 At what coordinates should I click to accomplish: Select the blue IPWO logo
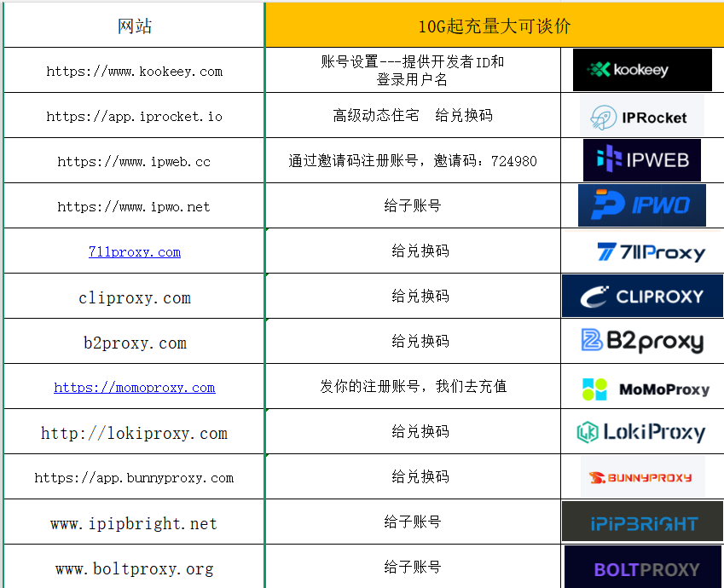641,205
